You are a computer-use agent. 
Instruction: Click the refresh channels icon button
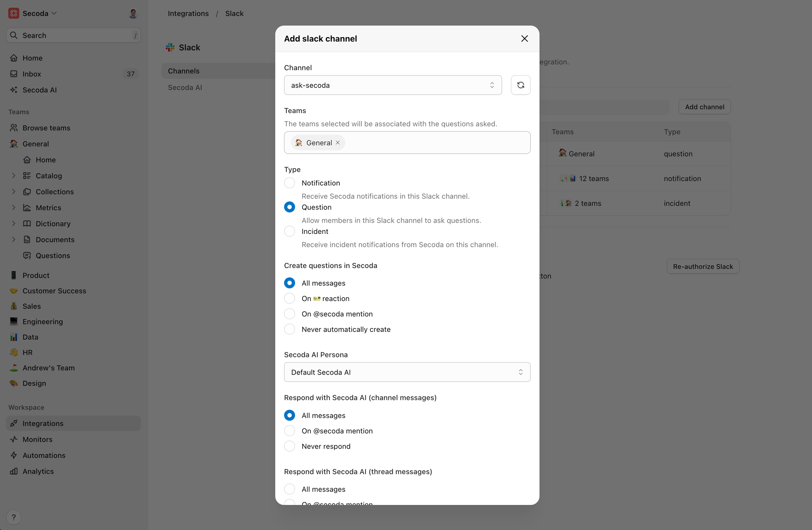pos(520,85)
